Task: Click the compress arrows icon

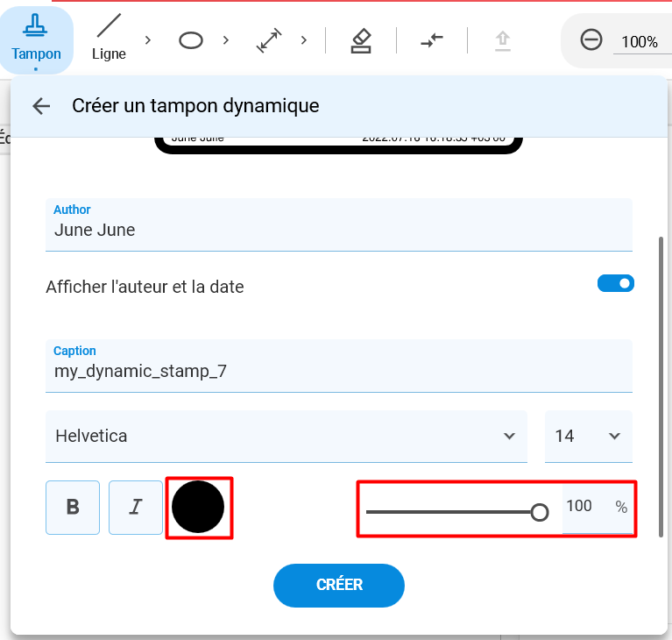Action: (432, 39)
